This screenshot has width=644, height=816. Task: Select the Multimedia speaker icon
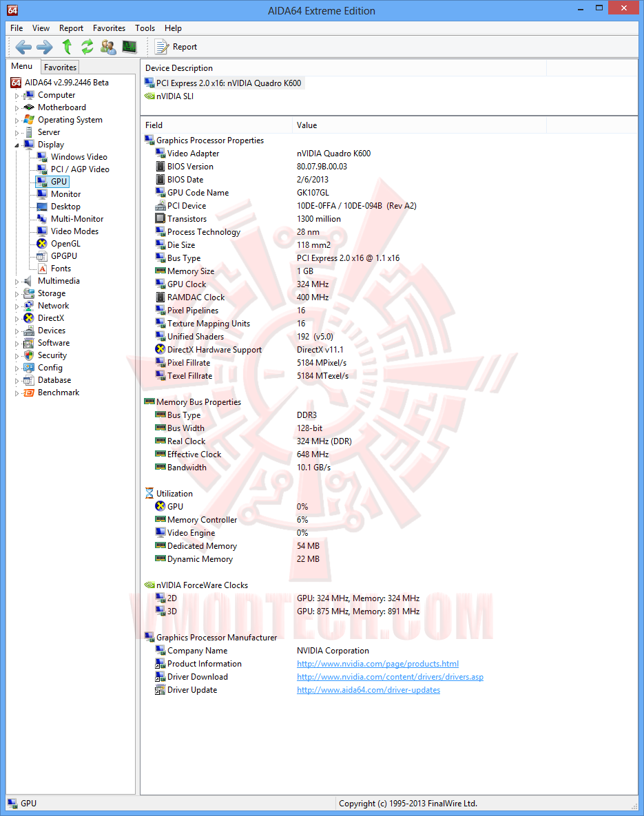[x=29, y=281]
